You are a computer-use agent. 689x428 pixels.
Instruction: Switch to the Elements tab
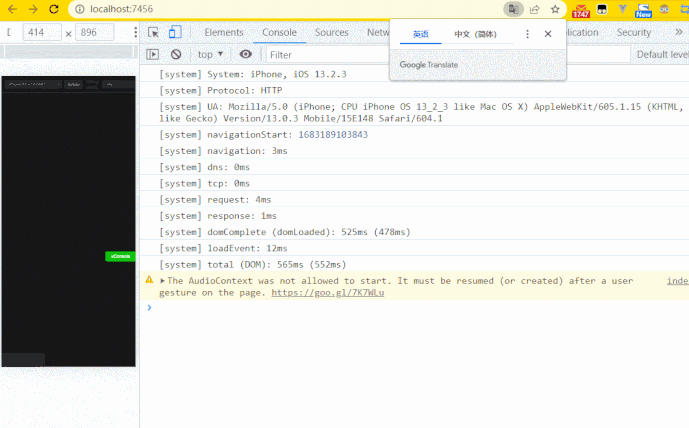(x=224, y=33)
